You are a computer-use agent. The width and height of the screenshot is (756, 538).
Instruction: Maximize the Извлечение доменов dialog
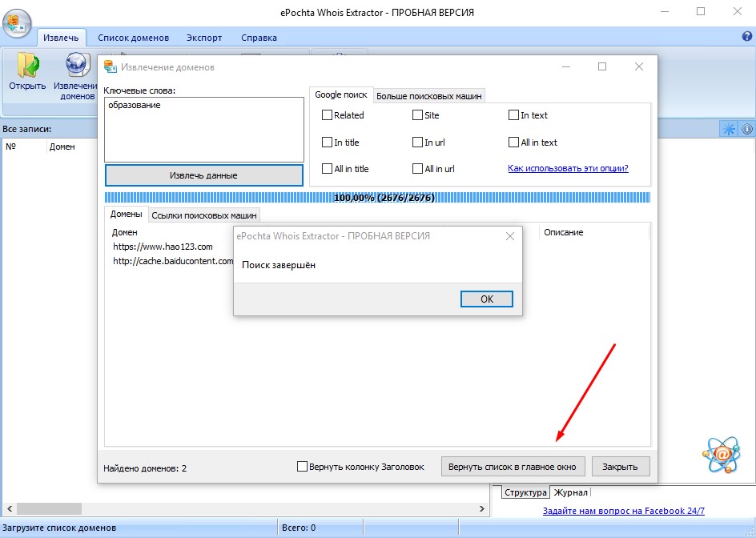click(602, 66)
